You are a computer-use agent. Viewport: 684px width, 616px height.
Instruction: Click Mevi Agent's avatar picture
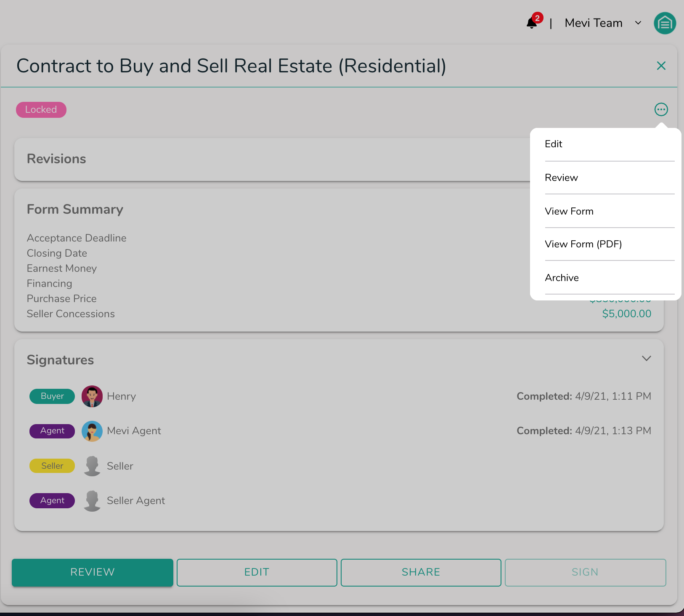coord(92,431)
